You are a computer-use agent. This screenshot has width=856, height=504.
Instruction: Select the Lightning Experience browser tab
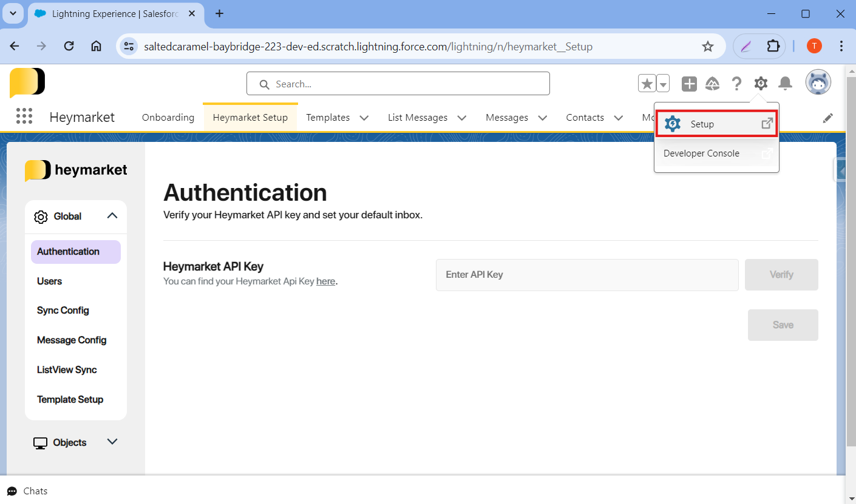coord(115,13)
